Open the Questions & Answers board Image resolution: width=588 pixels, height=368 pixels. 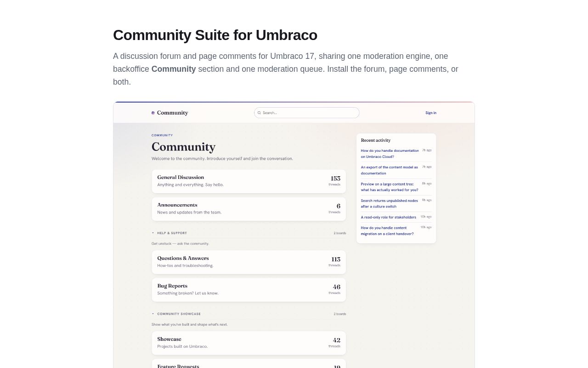click(x=249, y=262)
